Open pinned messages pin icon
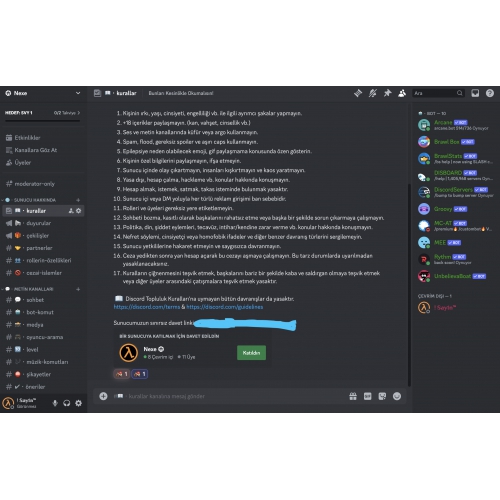The height and width of the screenshot is (500, 500). click(387, 93)
